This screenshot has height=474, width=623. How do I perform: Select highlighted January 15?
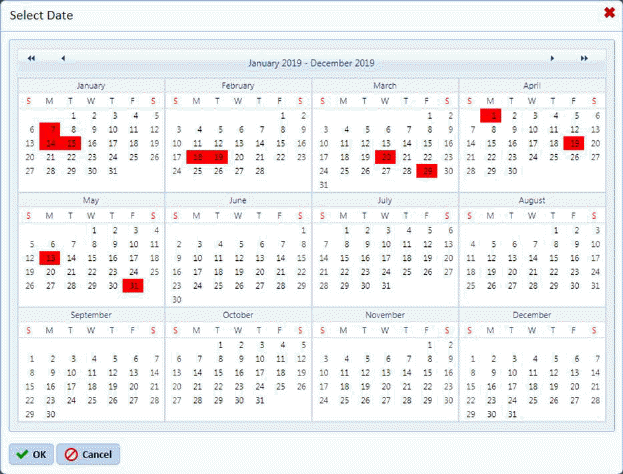70,143
